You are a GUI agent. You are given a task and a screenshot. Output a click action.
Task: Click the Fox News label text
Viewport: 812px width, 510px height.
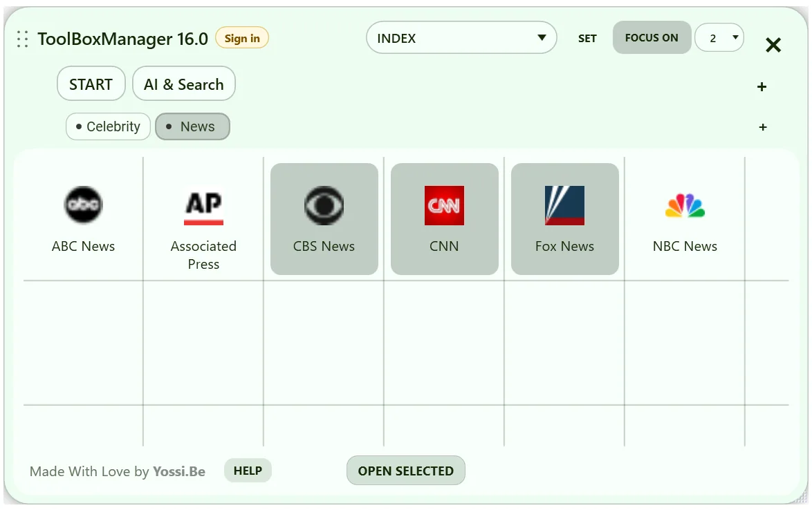[x=564, y=246]
